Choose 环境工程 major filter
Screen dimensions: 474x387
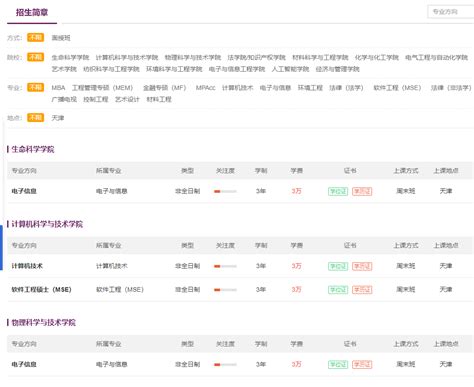tap(310, 88)
